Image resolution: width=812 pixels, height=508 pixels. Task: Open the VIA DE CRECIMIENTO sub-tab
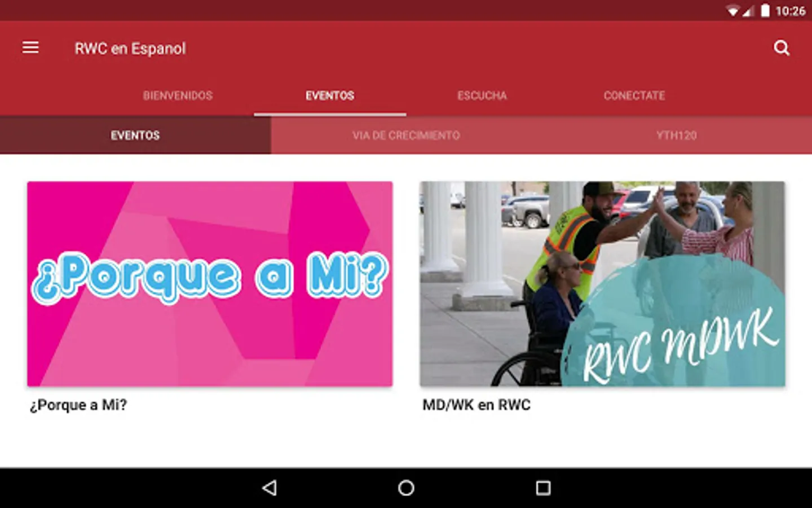pyautogui.click(x=406, y=135)
